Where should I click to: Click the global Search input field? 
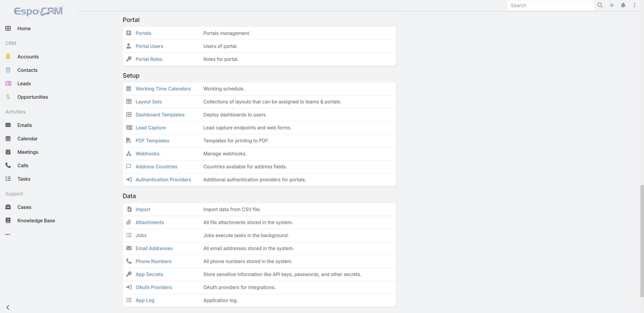[550, 5]
